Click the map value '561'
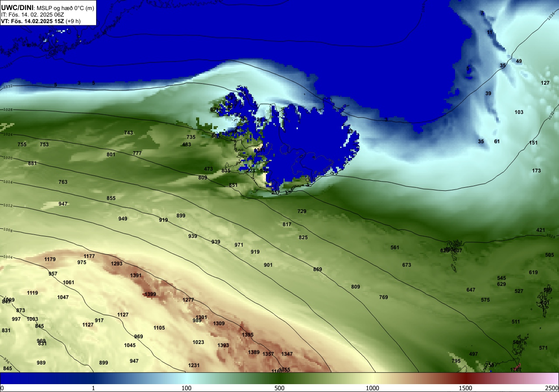559x392 pixels. (395, 248)
